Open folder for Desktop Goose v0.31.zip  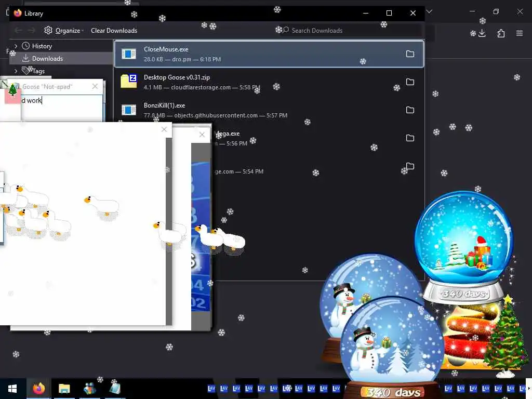410,82
